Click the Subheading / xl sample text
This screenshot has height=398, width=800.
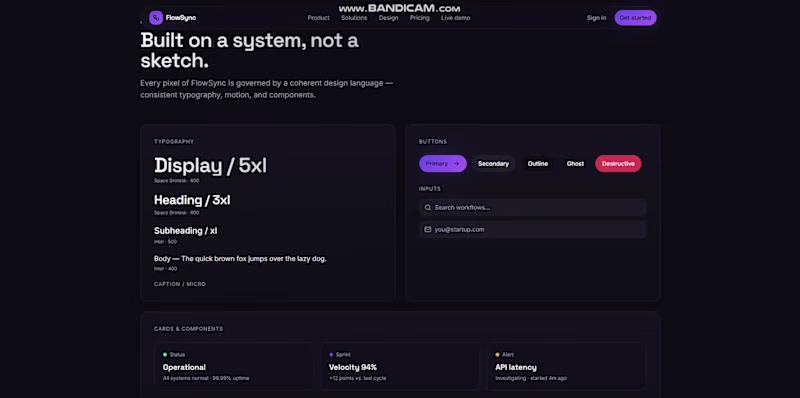185,231
